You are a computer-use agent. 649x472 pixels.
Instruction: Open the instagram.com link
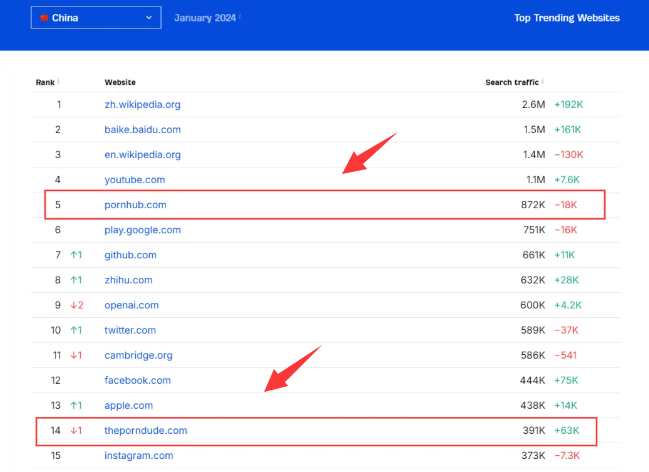pyautogui.click(x=139, y=455)
